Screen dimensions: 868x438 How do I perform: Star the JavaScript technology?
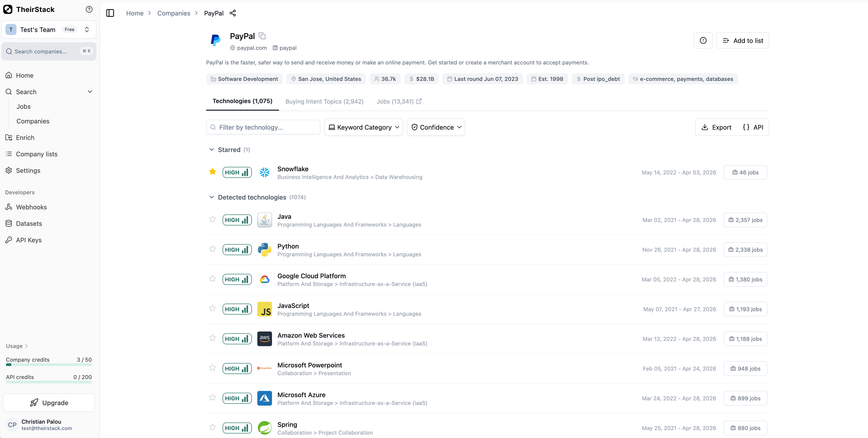tap(212, 308)
